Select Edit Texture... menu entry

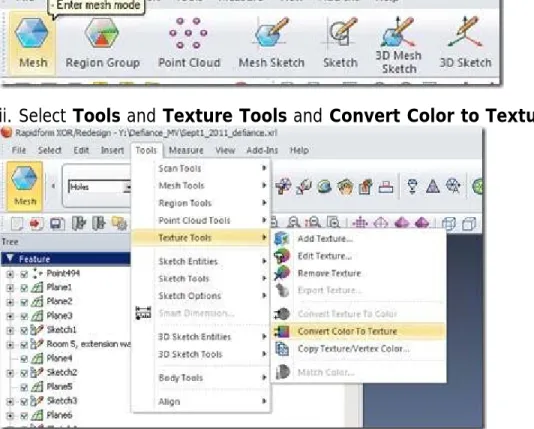[359, 256]
